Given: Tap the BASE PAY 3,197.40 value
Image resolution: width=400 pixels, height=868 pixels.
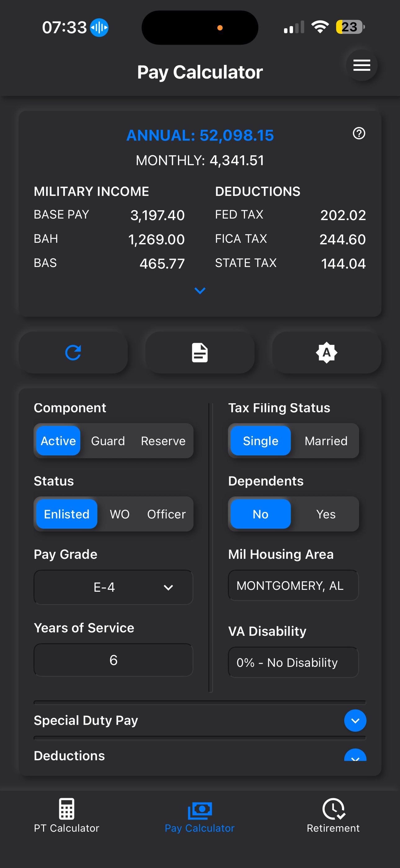Looking at the screenshot, I should click(x=158, y=215).
